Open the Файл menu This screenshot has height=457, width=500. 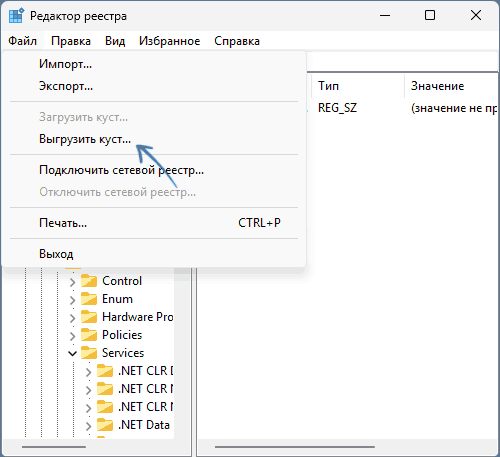[23, 41]
